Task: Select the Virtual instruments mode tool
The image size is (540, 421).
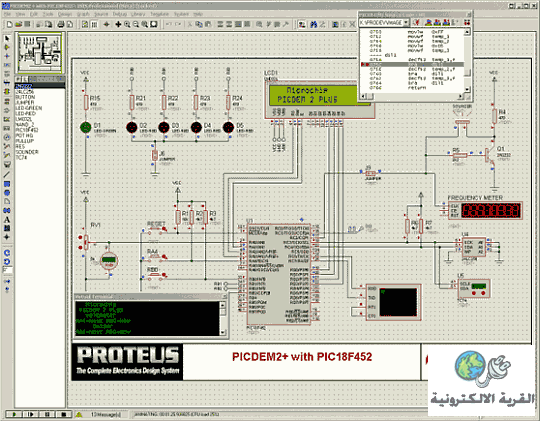Action: pyautogui.click(x=7, y=165)
